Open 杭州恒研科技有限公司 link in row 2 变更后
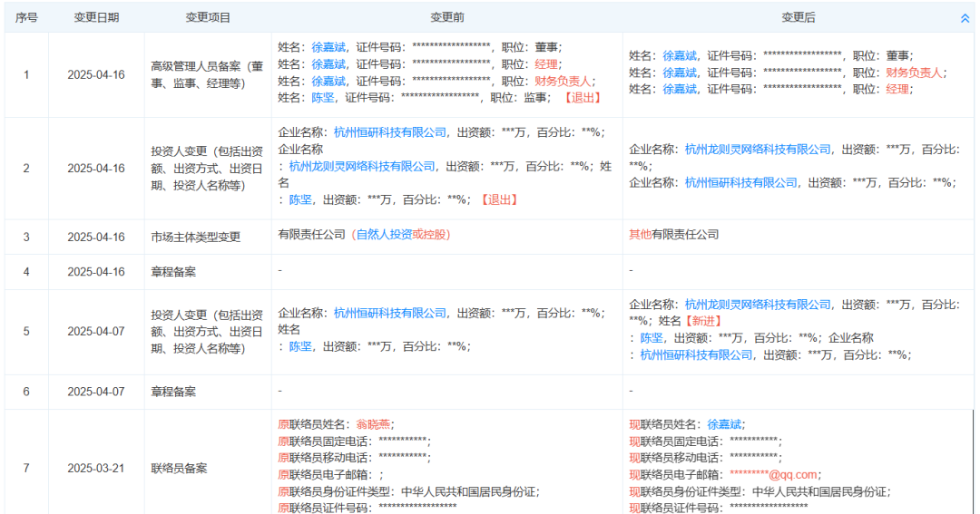980x514 pixels. [x=741, y=183]
